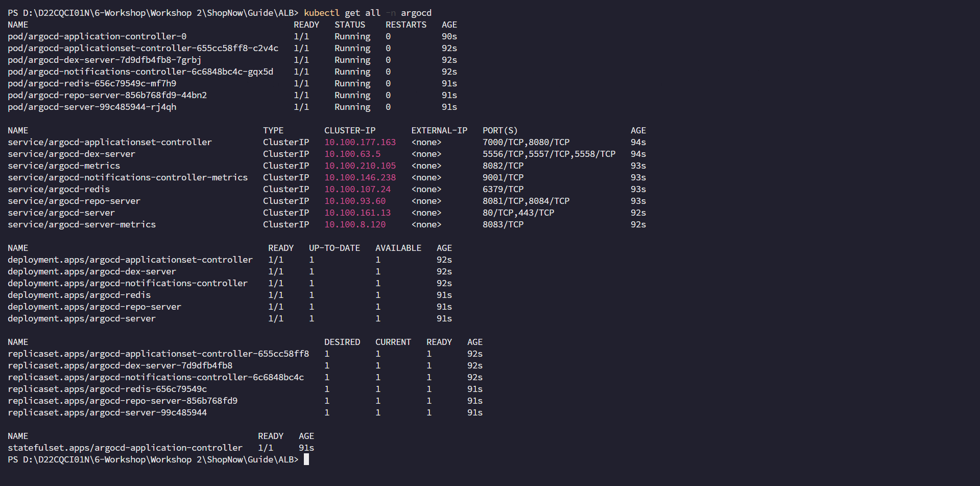Click the deployment.apps/argocd-notifications-controller entry
Image resolution: width=980 pixels, height=486 pixels.
128,283
